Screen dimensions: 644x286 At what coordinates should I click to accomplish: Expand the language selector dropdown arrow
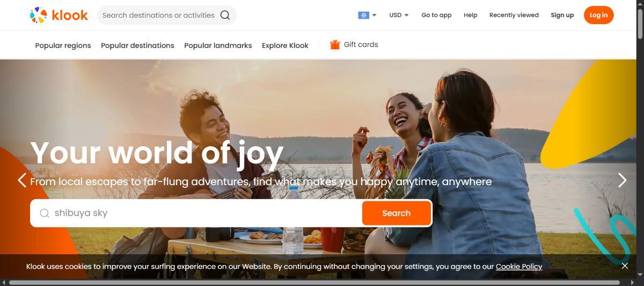coord(374,15)
